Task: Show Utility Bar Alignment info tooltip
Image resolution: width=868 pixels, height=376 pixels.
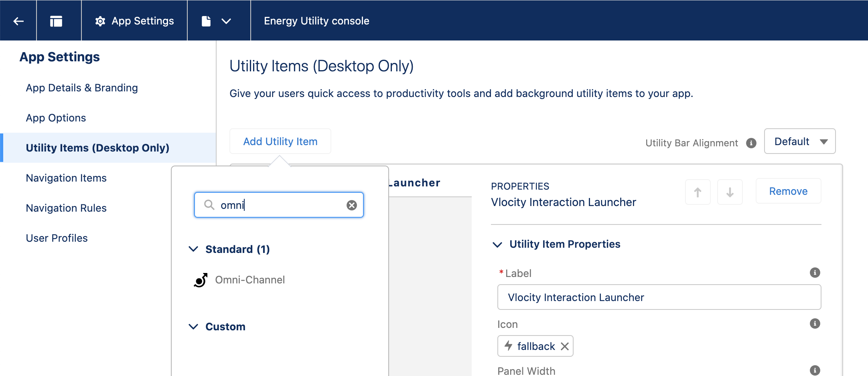Action: (751, 143)
